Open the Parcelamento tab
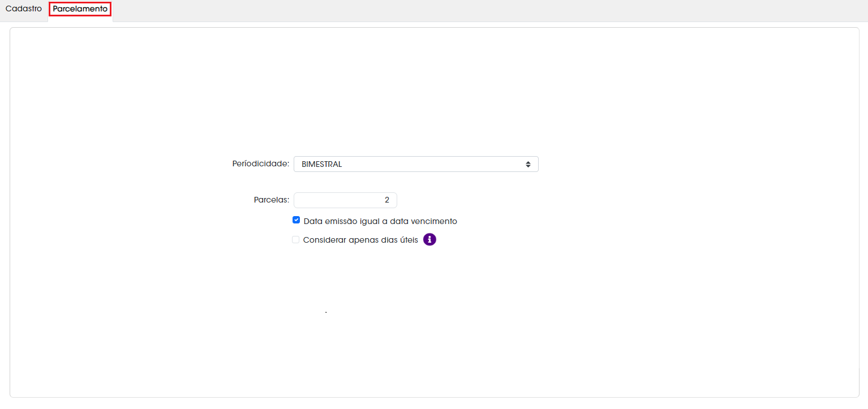868x409 pixels. (80, 9)
